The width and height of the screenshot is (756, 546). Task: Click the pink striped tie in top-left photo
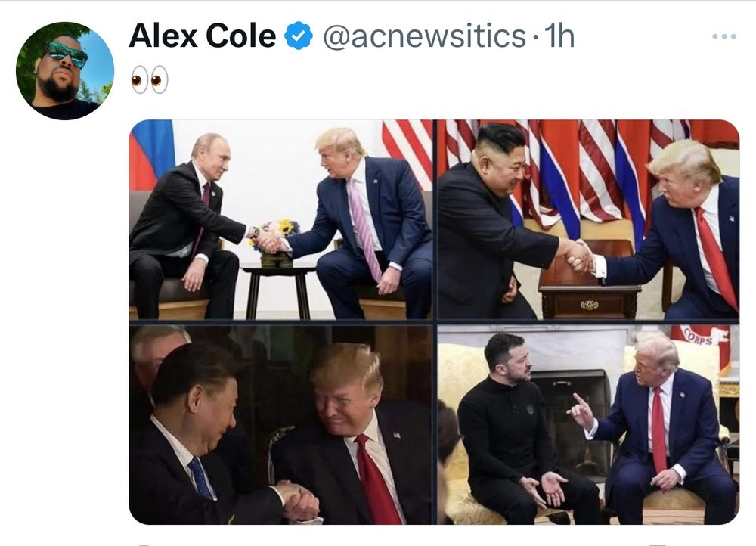[x=365, y=228]
